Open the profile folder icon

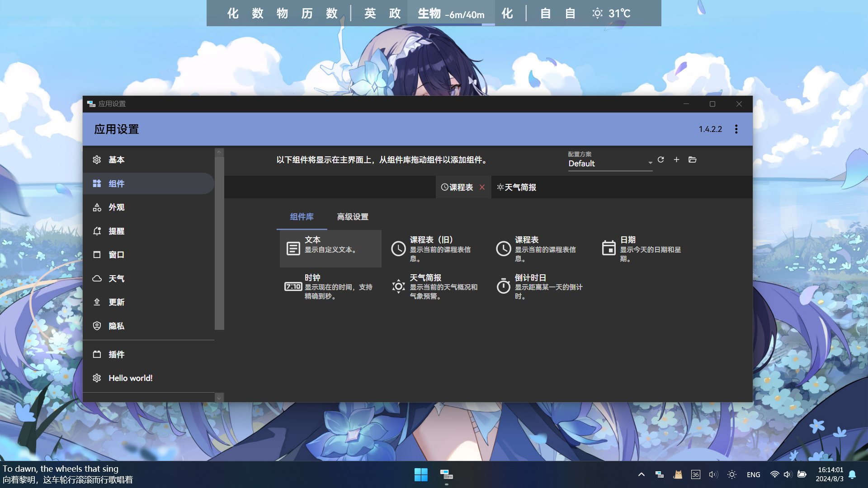(692, 160)
